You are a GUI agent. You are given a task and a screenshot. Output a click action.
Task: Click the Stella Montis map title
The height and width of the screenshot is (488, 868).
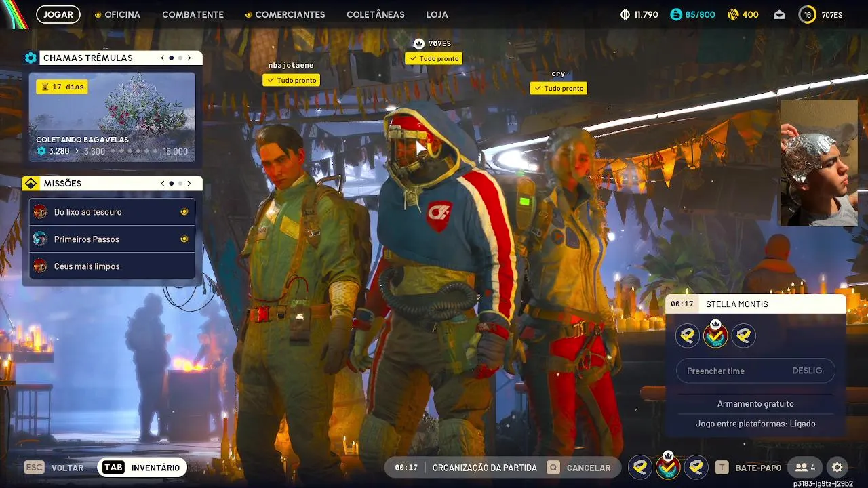[x=737, y=304]
